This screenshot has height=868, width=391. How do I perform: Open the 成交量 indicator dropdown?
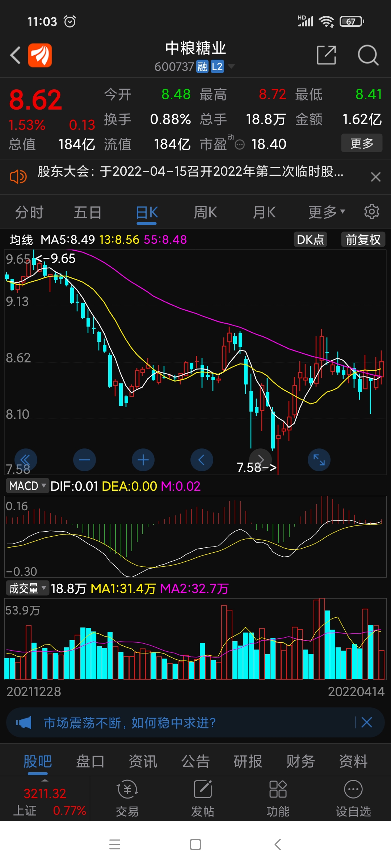pos(28,588)
